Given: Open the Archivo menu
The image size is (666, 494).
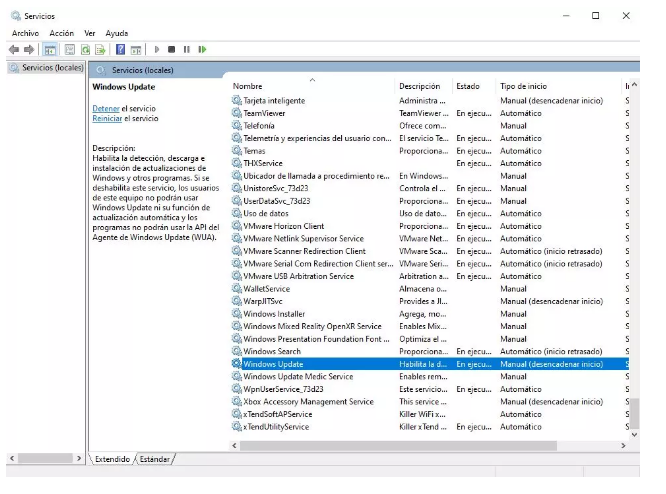Looking at the screenshot, I should 25,33.
